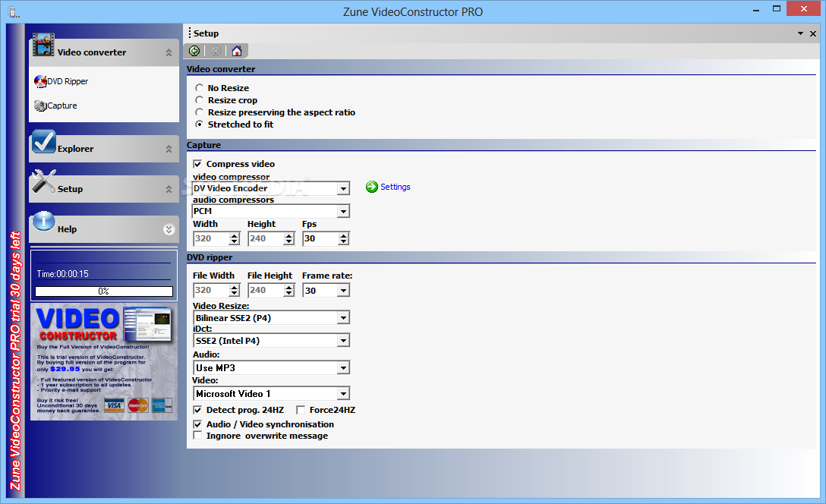Click the Capture camera icon
The height and width of the screenshot is (504, 826).
coord(40,106)
